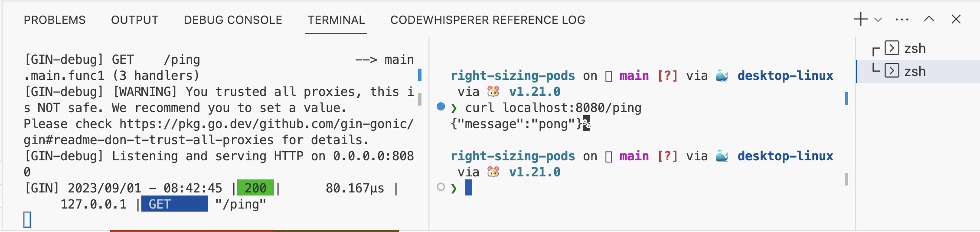Click the first right-sizing-pods prompt text
The image size is (980, 232).
[513, 76]
